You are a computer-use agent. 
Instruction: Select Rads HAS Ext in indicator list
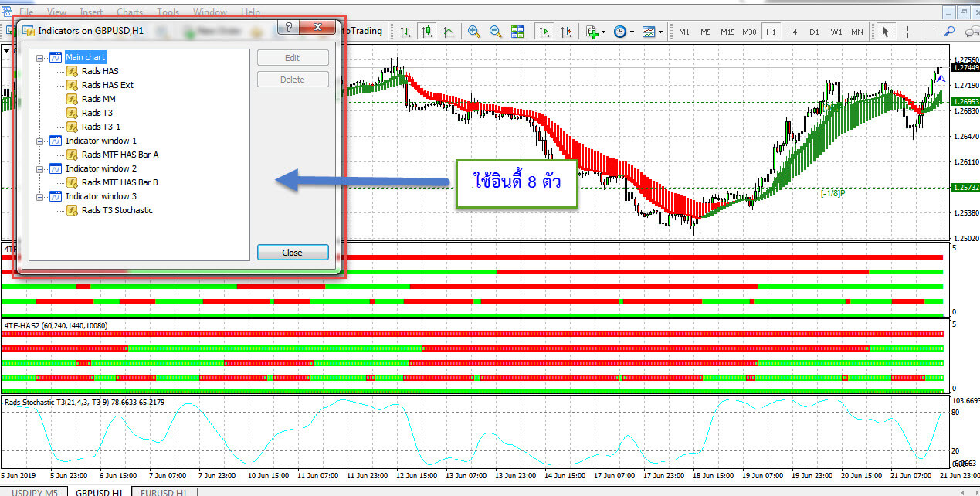(x=107, y=85)
